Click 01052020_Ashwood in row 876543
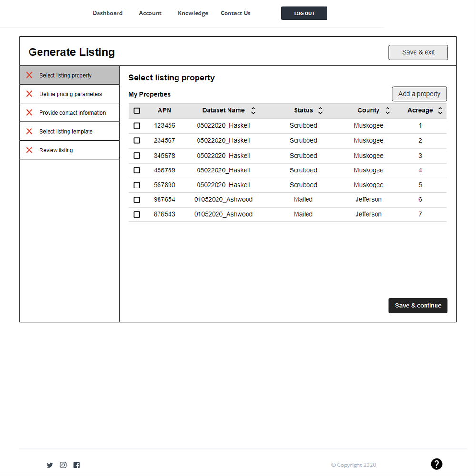This screenshot has width=476, height=476. tap(223, 214)
